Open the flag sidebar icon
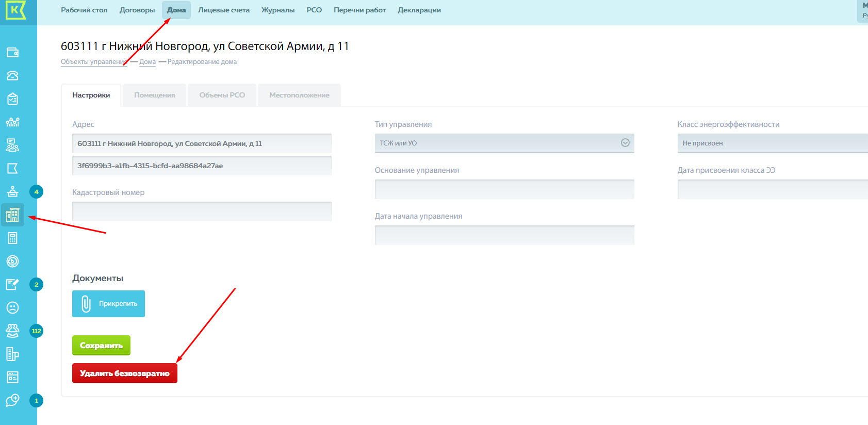 pos(12,169)
